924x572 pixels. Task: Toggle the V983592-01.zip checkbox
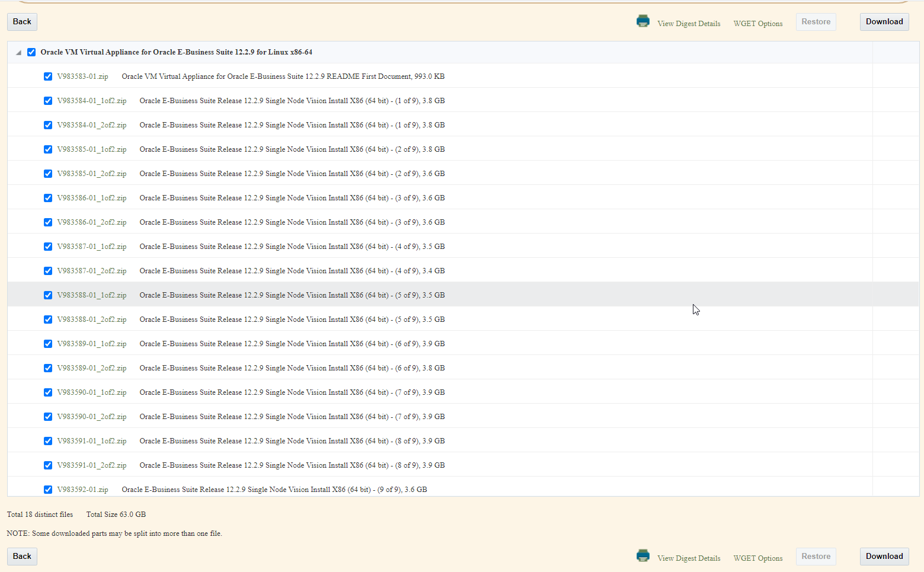tap(48, 490)
